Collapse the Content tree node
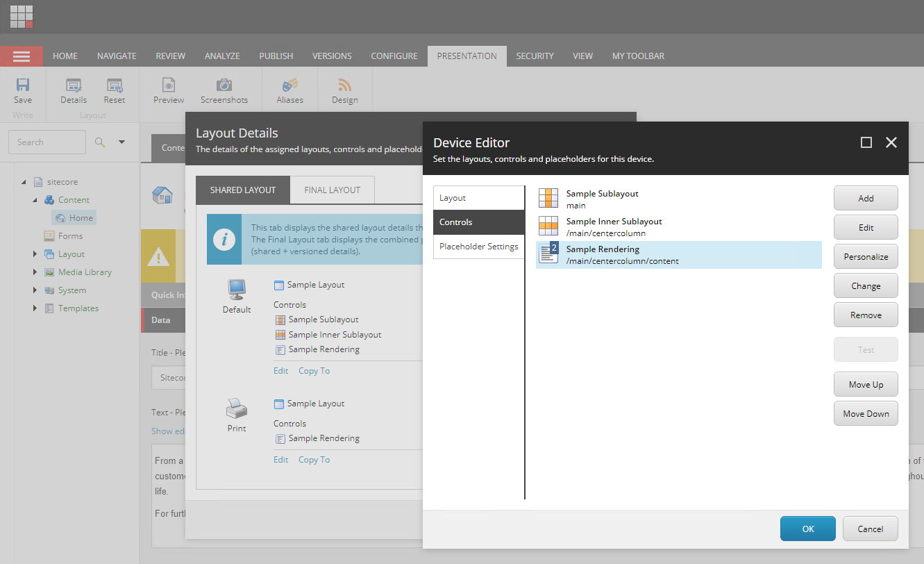This screenshot has height=564, width=924. point(35,200)
